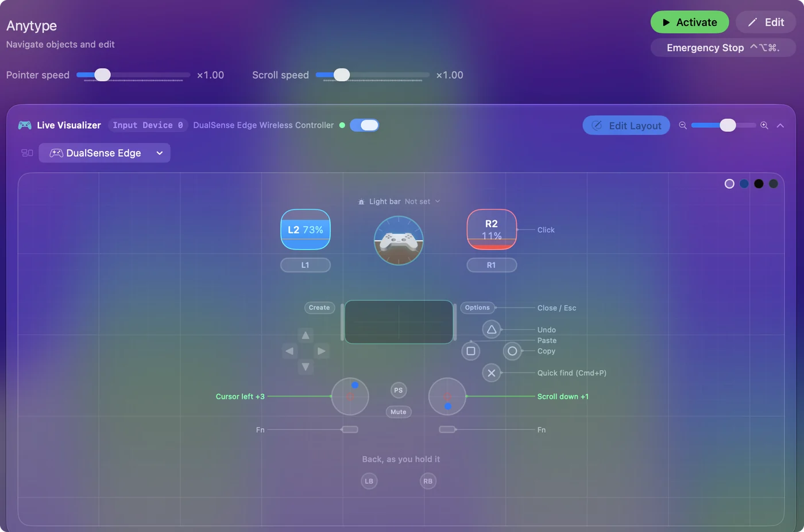Image resolution: width=804 pixels, height=532 pixels.
Task: Select the white outlined theme circle
Action: click(x=729, y=184)
